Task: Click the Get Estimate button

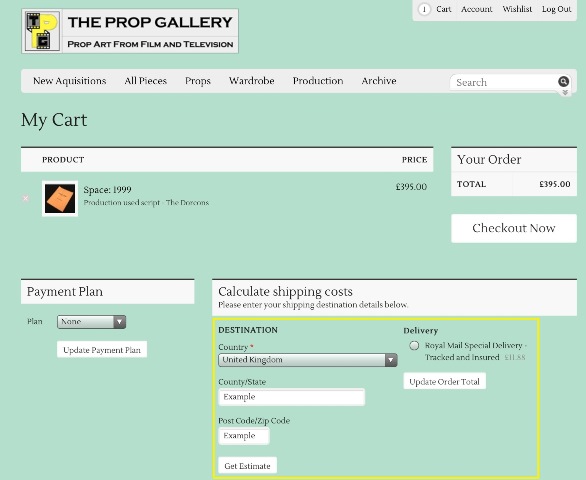Action: pyautogui.click(x=247, y=466)
